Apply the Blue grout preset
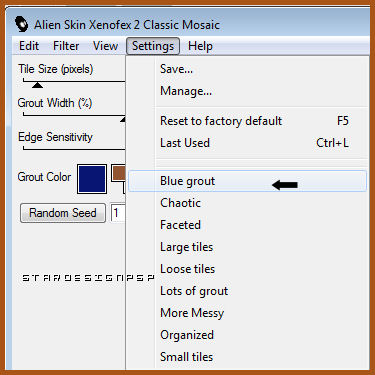375x375 pixels. pyautogui.click(x=247, y=181)
